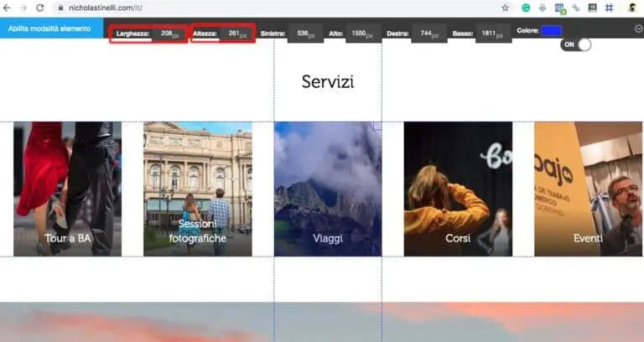Click the browser forward arrow
Screen dimensions: 644x342
pos(23,8)
